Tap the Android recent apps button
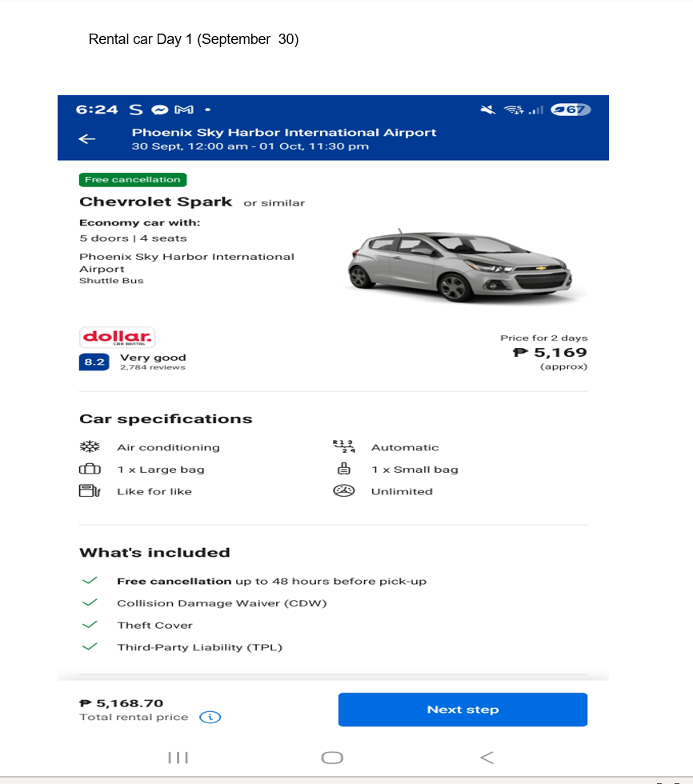The width and height of the screenshot is (693, 784). coord(177,757)
